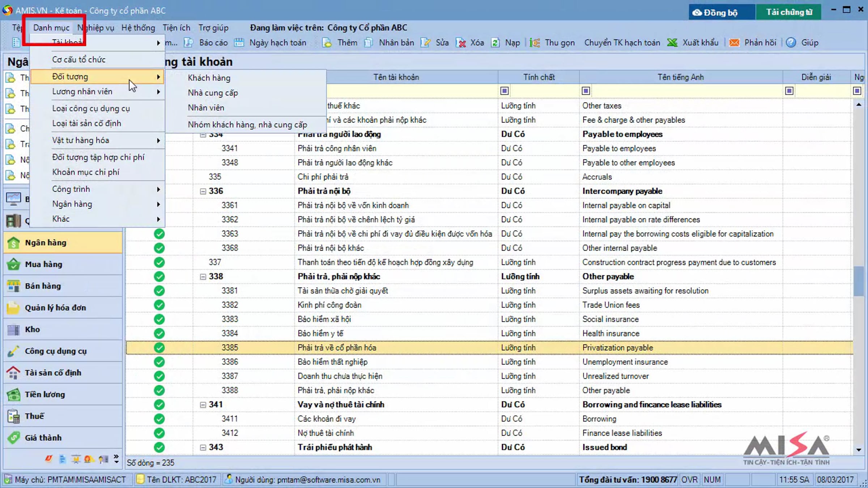Open the Tài sản cố định module

(63, 373)
